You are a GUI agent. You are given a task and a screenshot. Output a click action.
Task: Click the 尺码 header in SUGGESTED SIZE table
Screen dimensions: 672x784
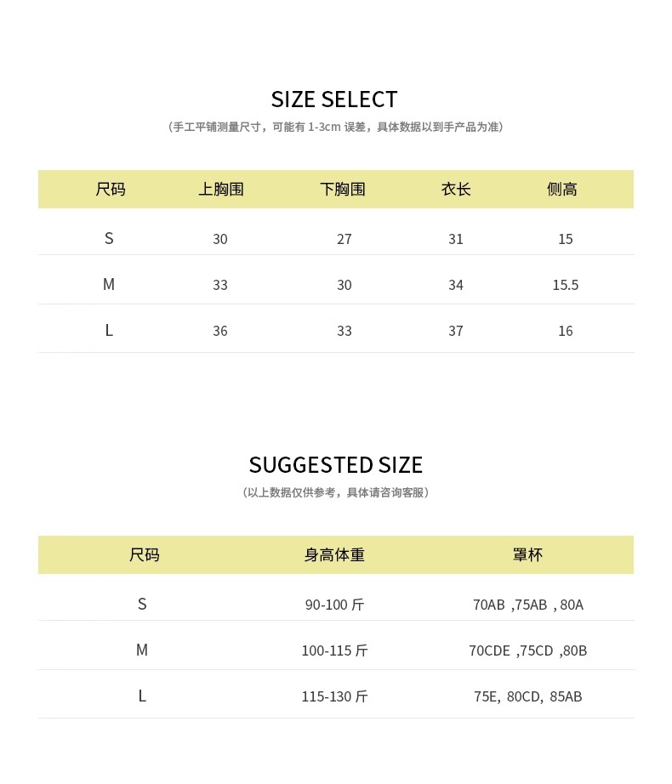[144, 555]
